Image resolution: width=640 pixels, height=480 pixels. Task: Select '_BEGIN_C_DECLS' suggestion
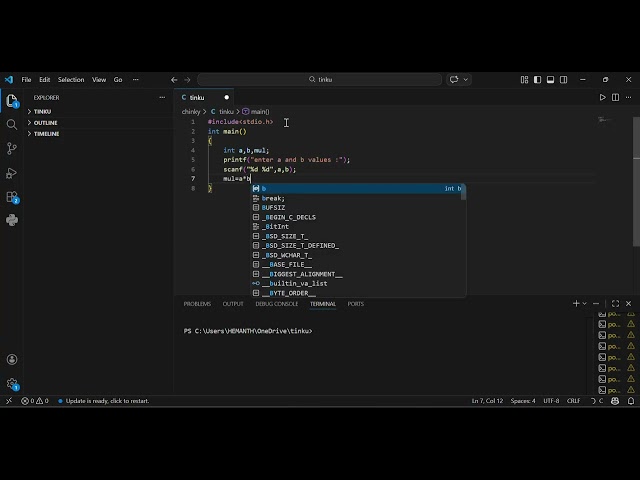tap(356, 217)
